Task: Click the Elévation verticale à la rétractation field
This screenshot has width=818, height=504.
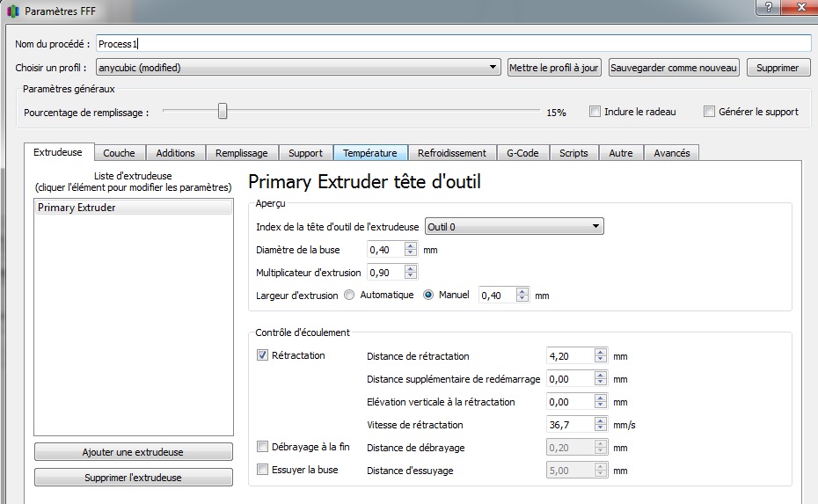Action: (x=570, y=402)
